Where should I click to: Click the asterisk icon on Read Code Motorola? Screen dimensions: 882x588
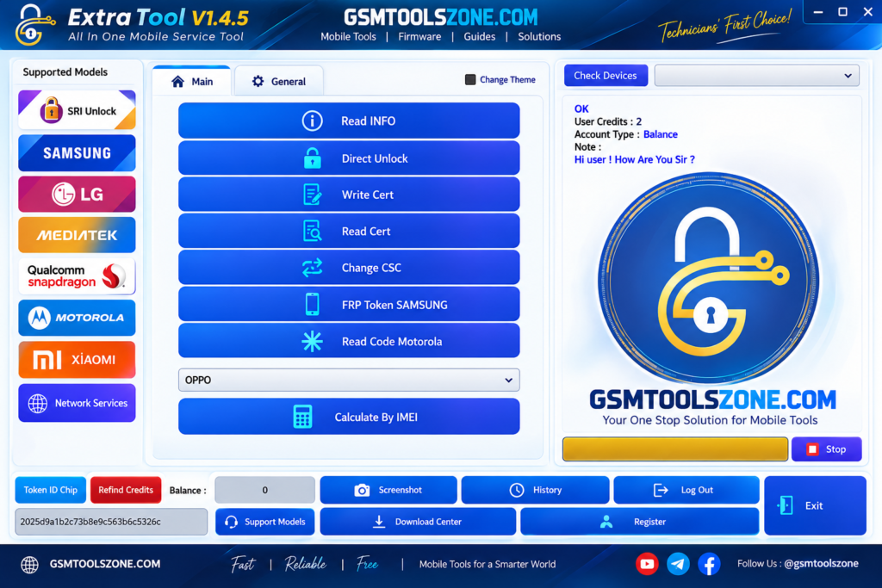312,341
